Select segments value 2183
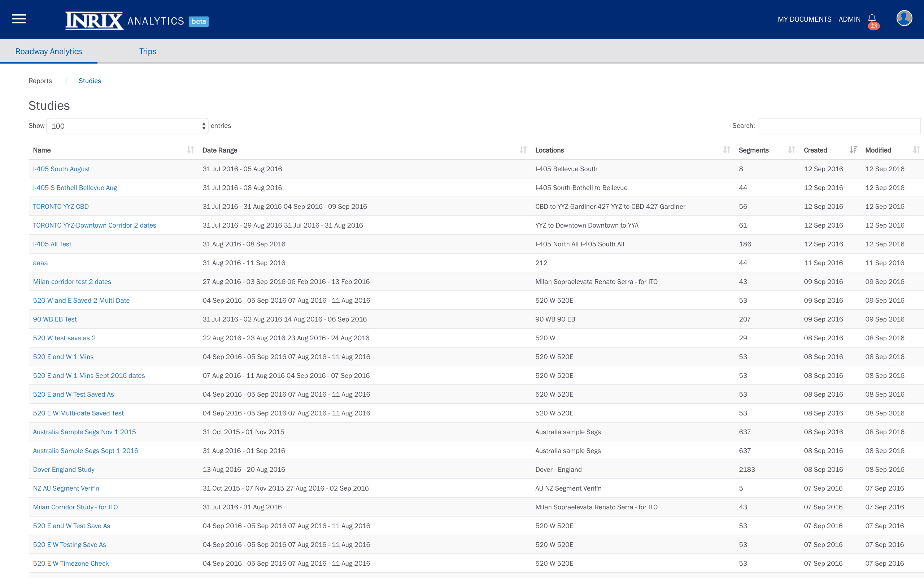Image resolution: width=924 pixels, height=578 pixels. 747,469
